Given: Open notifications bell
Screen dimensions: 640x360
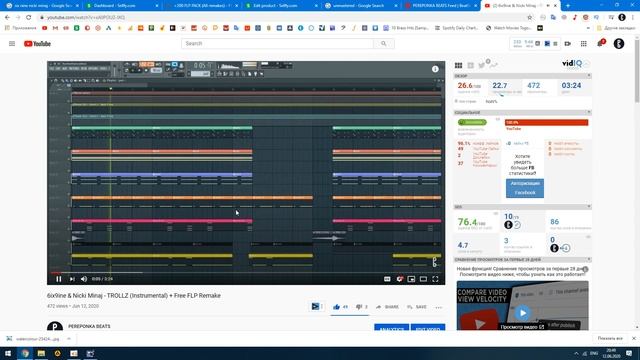Looking at the screenshot, I should (600, 44).
